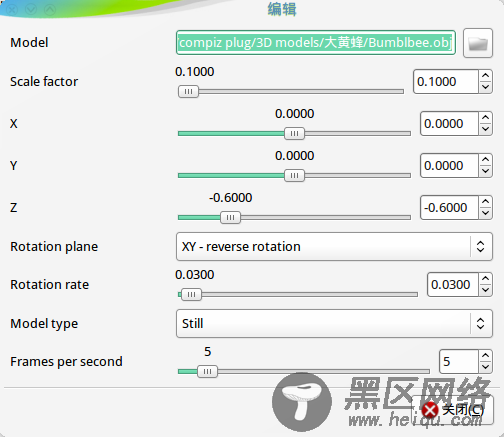Open the Rotation plane dropdown

click(334, 247)
